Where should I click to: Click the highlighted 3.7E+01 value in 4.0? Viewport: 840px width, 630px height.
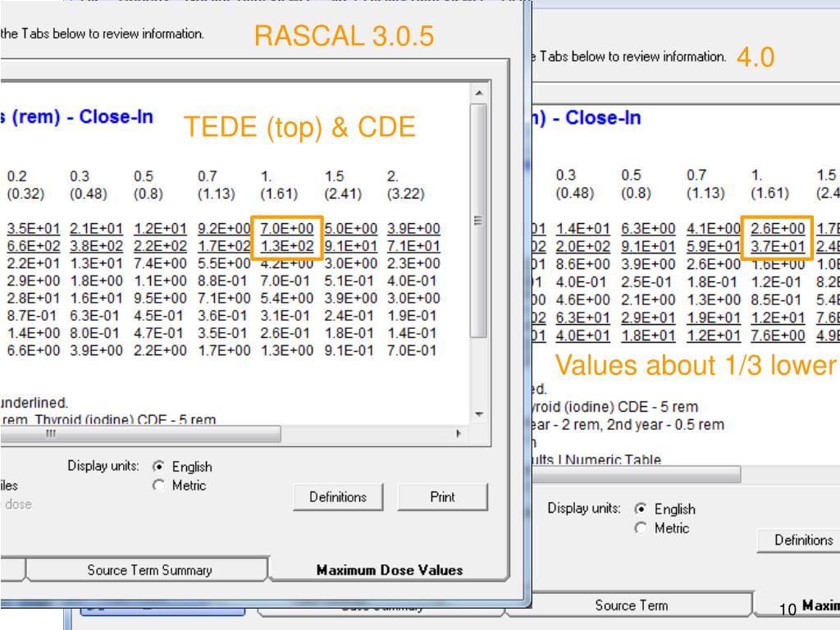coord(778,246)
